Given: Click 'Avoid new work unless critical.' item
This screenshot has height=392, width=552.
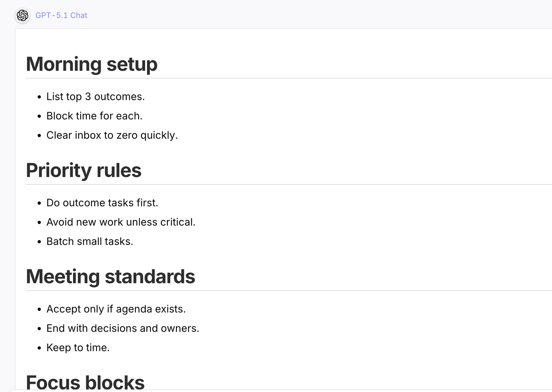Looking at the screenshot, I should [121, 222].
